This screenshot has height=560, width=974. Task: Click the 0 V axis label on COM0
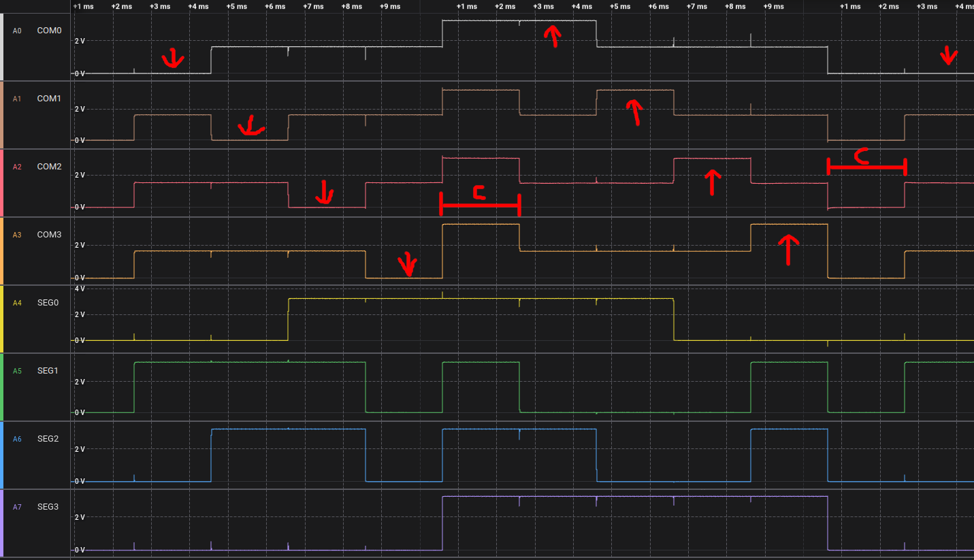tap(79, 73)
